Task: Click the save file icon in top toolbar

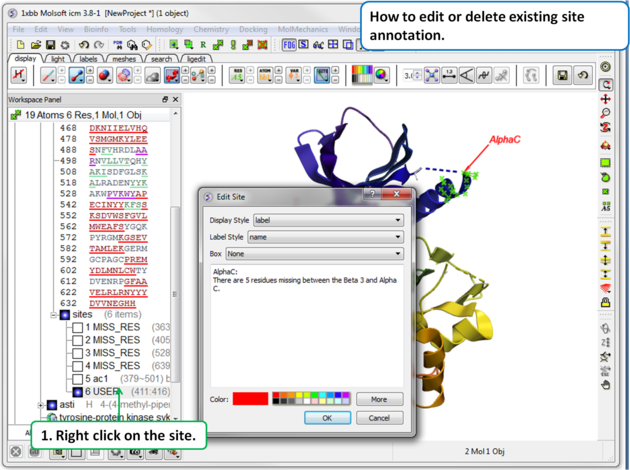Action: tap(50, 45)
